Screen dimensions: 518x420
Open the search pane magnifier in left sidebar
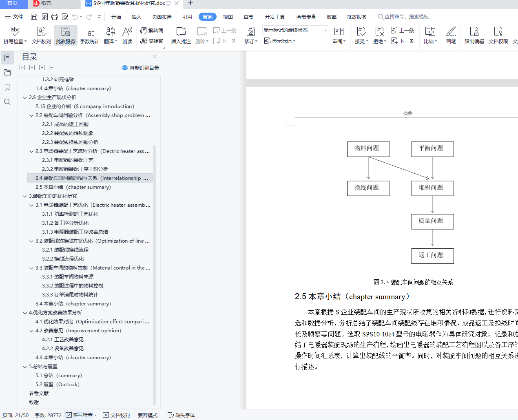7,102
